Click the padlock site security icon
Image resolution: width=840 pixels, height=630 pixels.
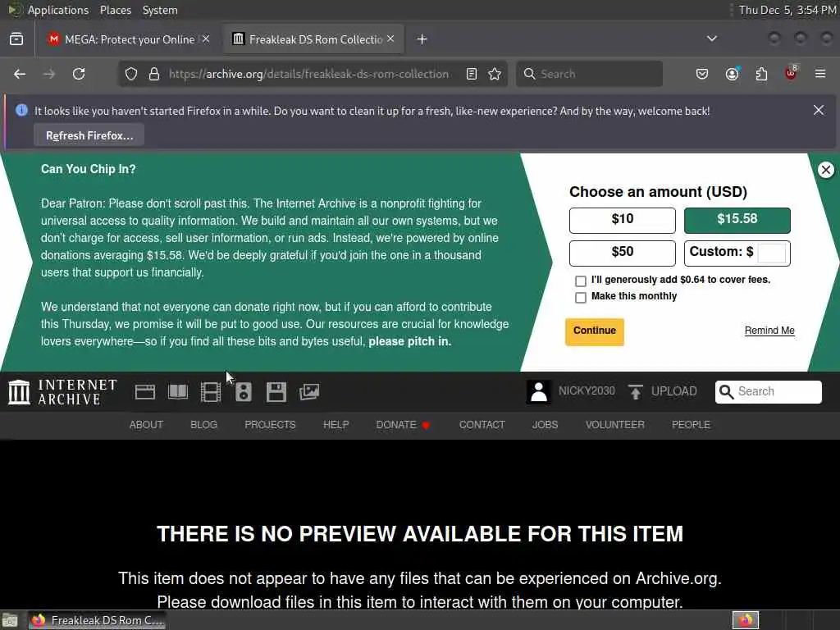click(x=154, y=74)
